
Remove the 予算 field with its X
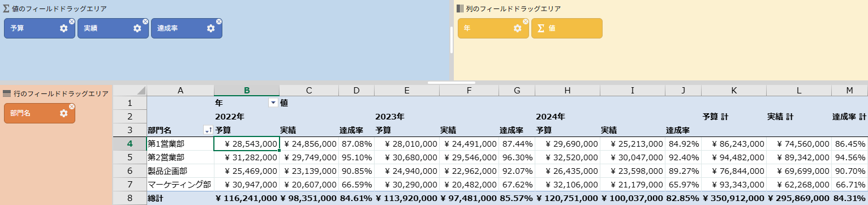click(x=72, y=22)
